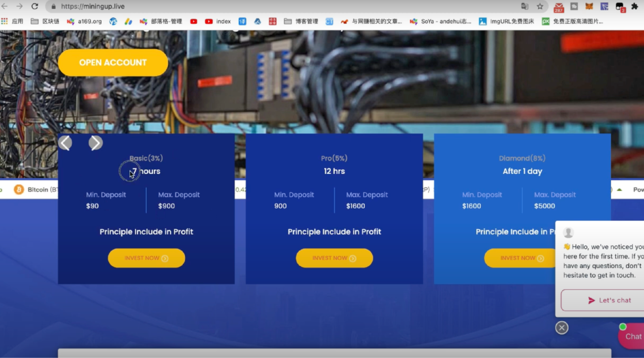
Task: Open the blue translate 译 bookmark icon
Action: point(242,21)
